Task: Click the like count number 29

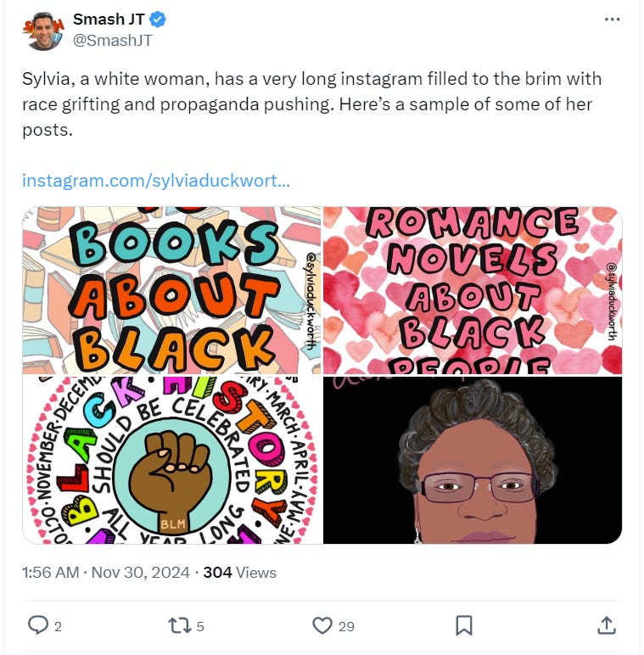Action: [346, 627]
